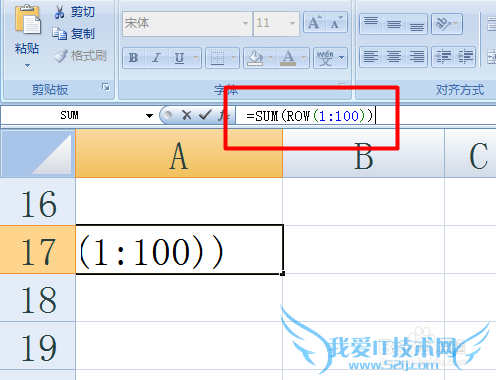The width and height of the screenshot is (496, 380).
Task: Click the formula bar containing =SUM(ROW(1:100))
Action: click(366, 115)
